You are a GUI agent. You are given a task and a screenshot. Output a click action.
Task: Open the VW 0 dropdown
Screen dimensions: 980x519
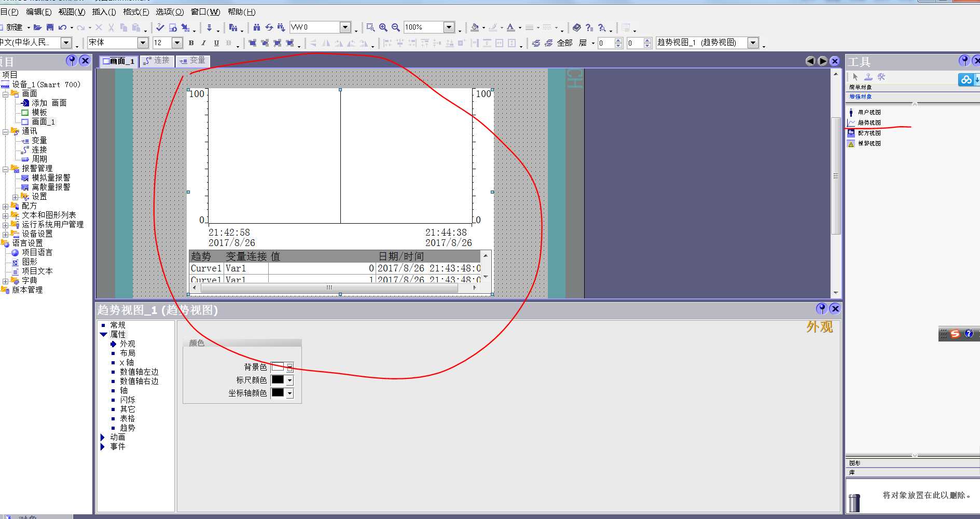point(346,28)
